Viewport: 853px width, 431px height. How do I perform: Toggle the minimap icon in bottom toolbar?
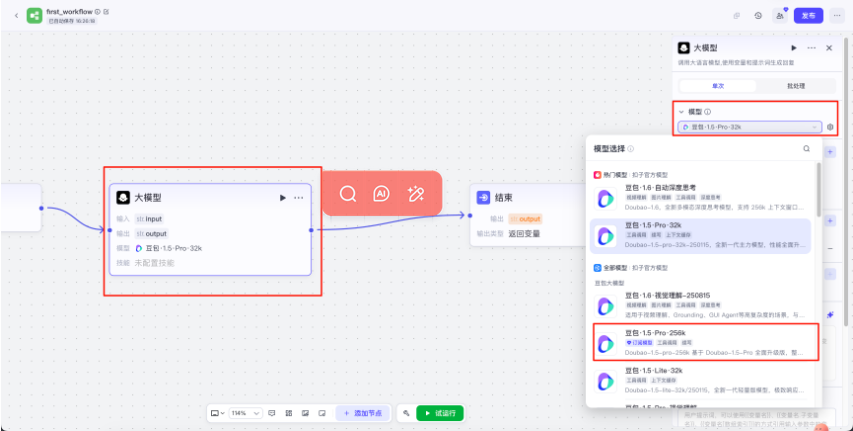point(305,414)
